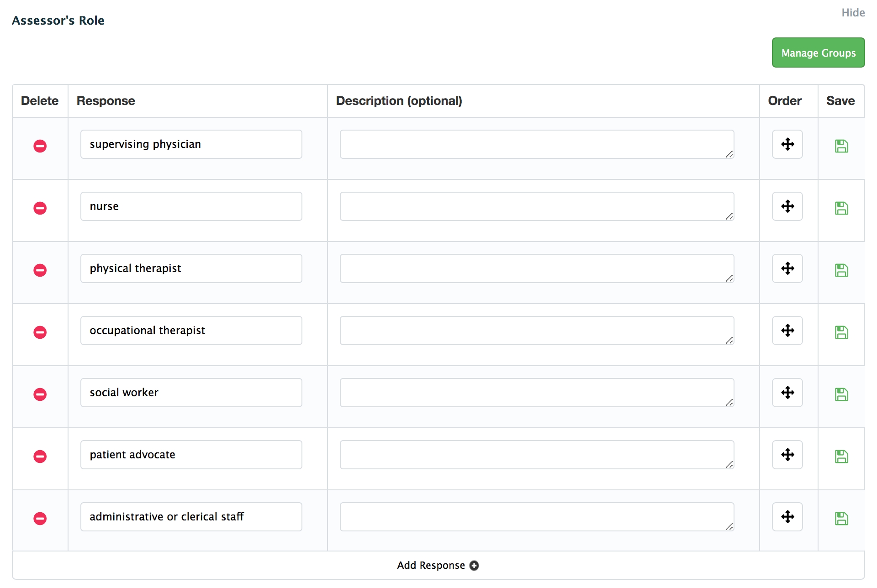Click description field for administrative staff row
The width and height of the screenshot is (877, 588).
click(x=537, y=517)
